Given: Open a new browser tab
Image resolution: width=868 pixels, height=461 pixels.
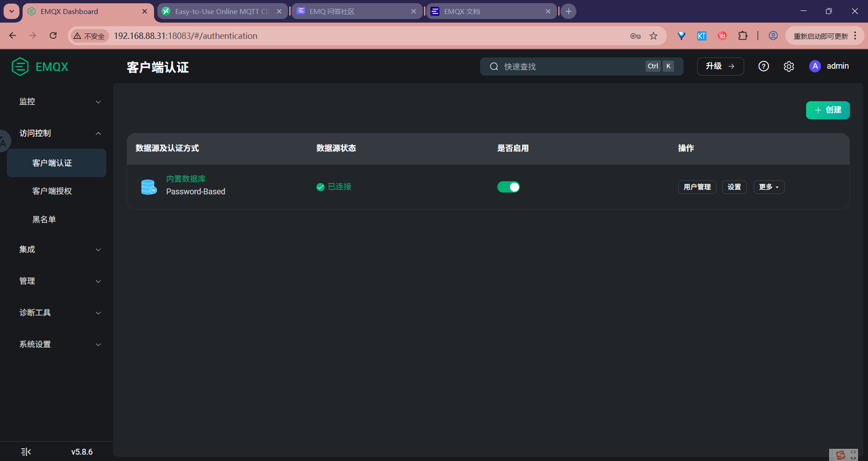Looking at the screenshot, I should pos(569,11).
